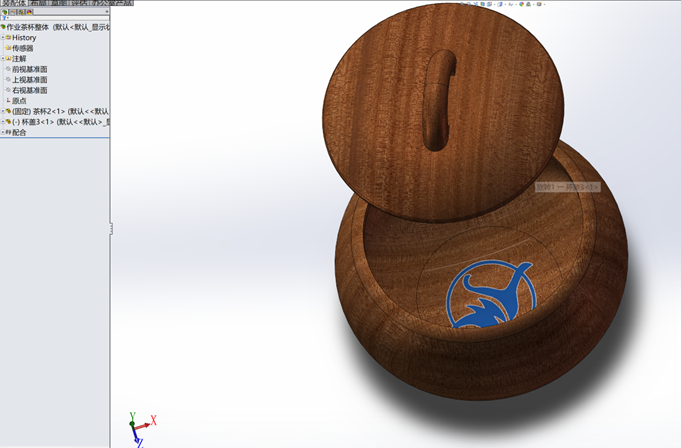Image resolution: width=681 pixels, height=448 pixels.
Task: Click the Zoom to Fit view icon
Action: pyautogui.click(x=462, y=4)
